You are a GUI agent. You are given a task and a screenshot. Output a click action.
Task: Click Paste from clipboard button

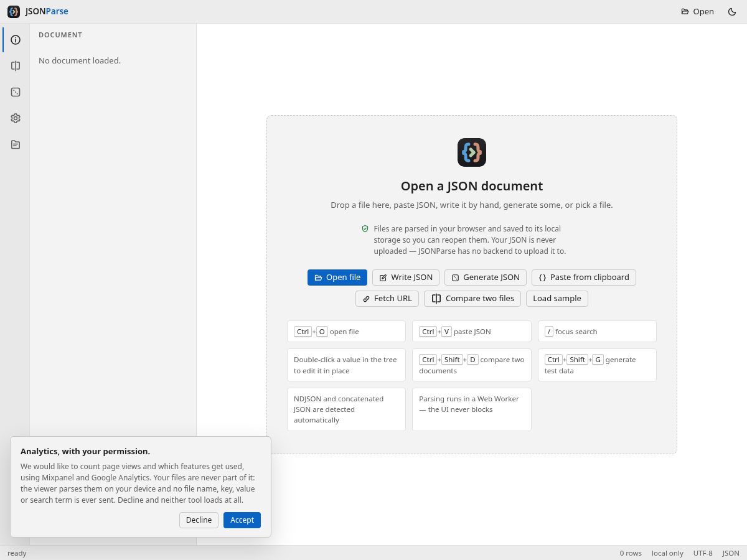pos(584,278)
